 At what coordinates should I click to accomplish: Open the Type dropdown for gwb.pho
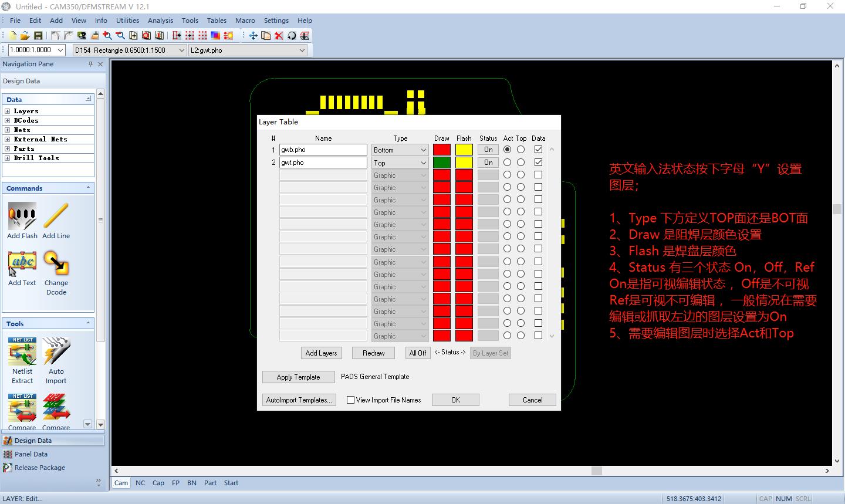pos(423,150)
